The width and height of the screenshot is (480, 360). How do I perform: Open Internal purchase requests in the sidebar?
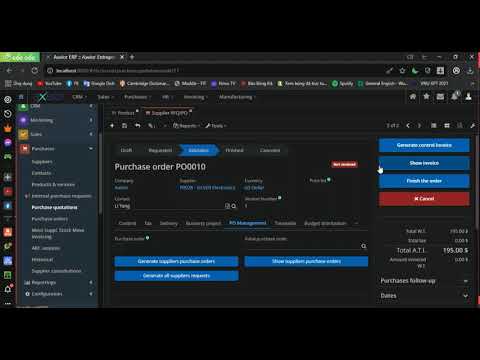[x=61, y=196]
